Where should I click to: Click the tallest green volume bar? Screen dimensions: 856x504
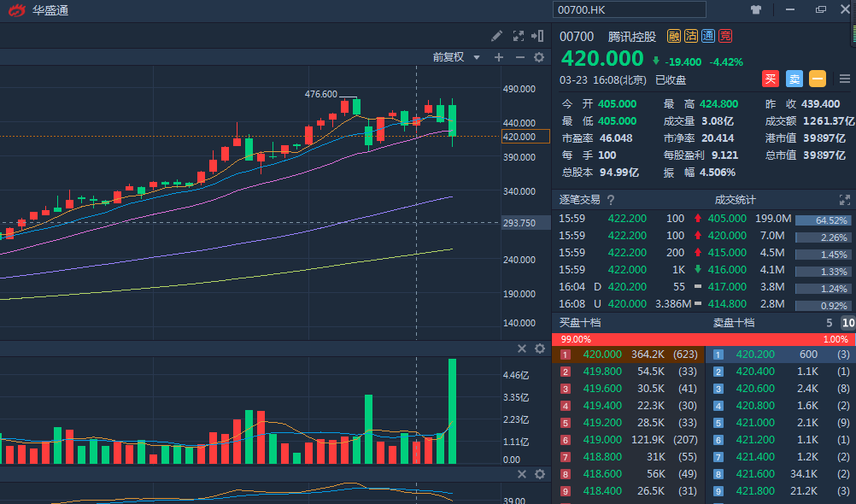click(452, 411)
